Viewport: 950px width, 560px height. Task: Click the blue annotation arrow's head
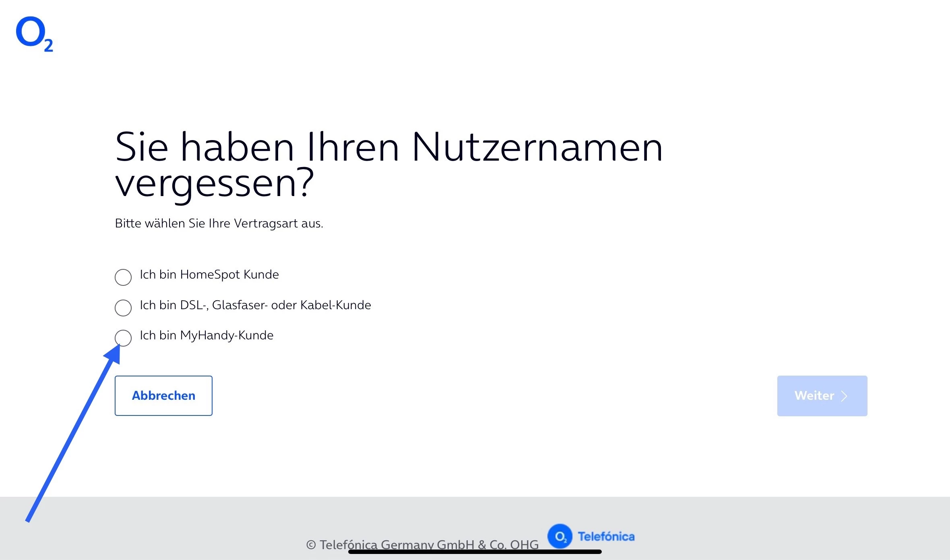click(x=114, y=355)
